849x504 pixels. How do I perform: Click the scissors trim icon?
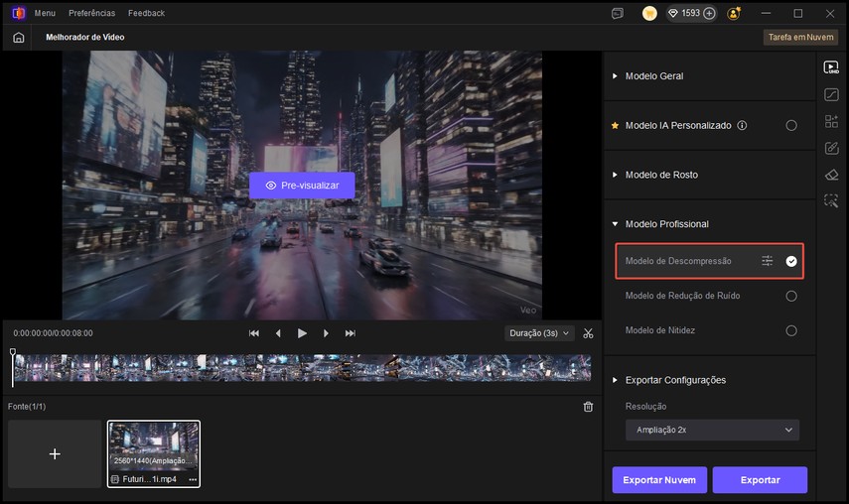(x=588, y=333)
